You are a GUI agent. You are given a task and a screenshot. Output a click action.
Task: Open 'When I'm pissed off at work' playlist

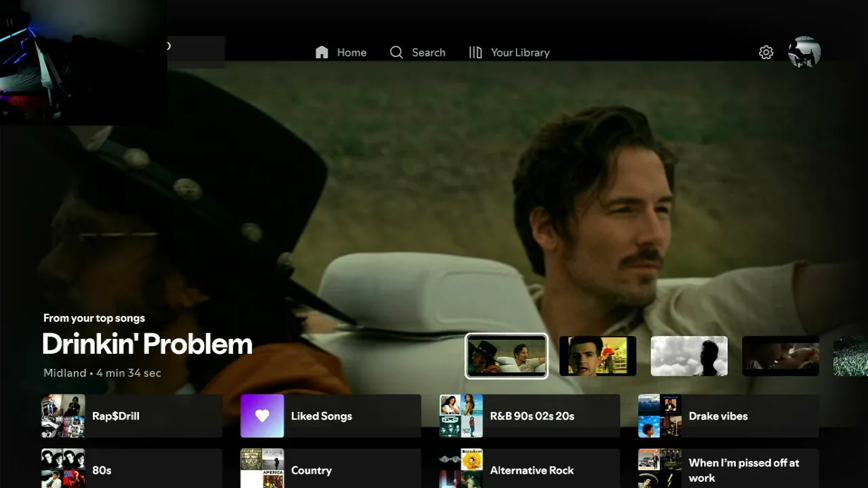728,468
